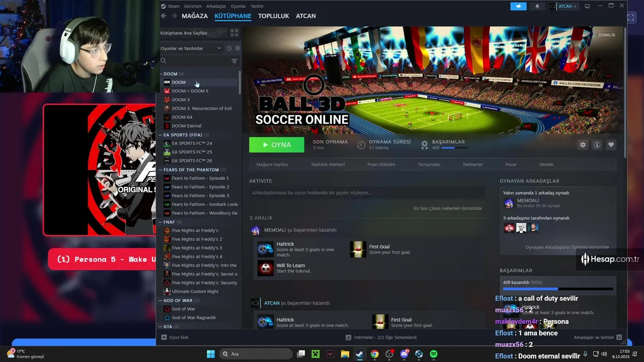644x362 pixels.
Task: Click the Oyun Ekle plus icon
Action: click(x=164, y=337)
